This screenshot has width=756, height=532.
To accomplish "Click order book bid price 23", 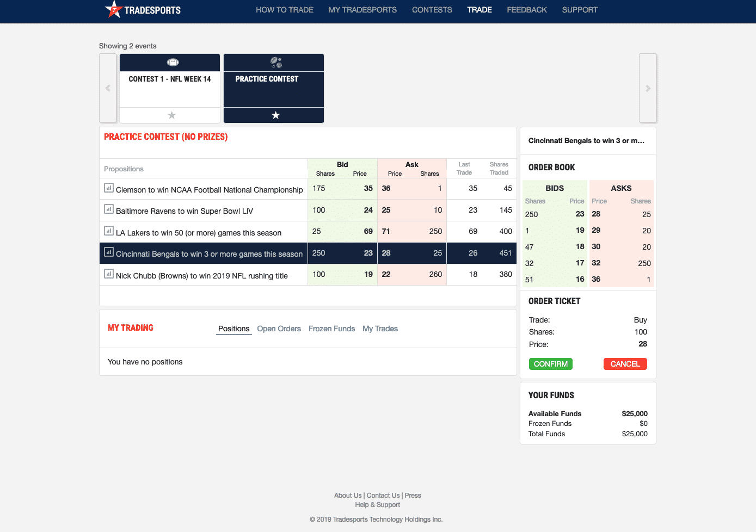I will pos(580,214).
